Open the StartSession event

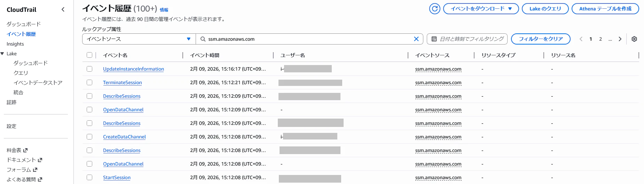[x=117, y=177]
